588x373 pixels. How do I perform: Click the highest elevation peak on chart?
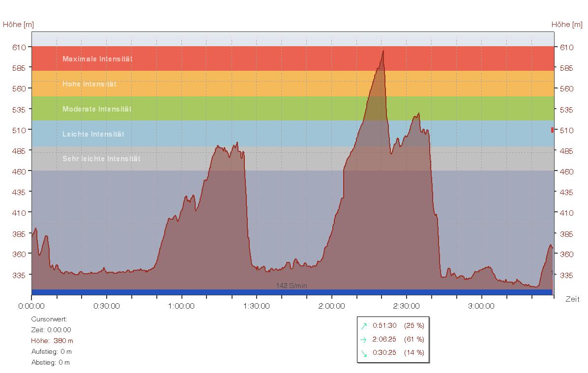coord(383,51)
